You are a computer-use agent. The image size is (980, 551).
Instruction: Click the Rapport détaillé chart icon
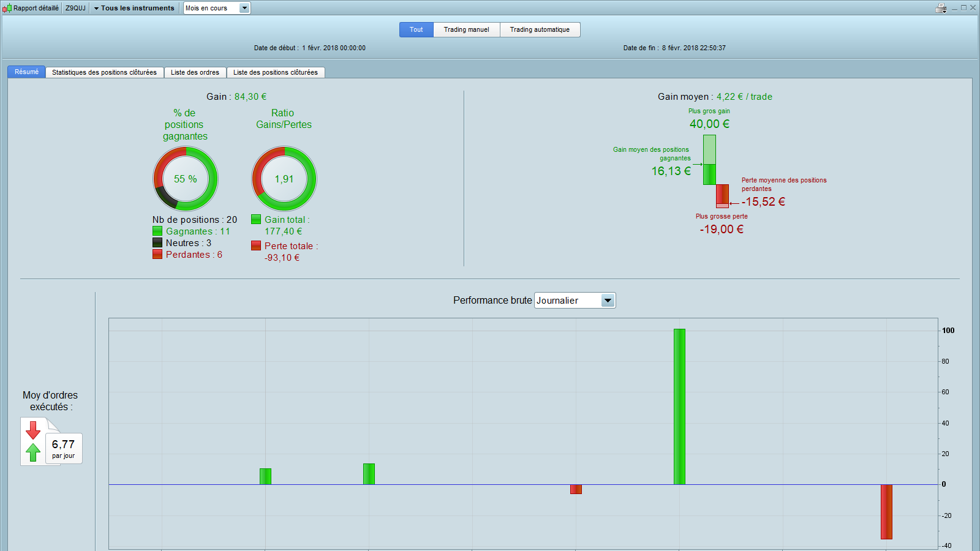[7, 8]
